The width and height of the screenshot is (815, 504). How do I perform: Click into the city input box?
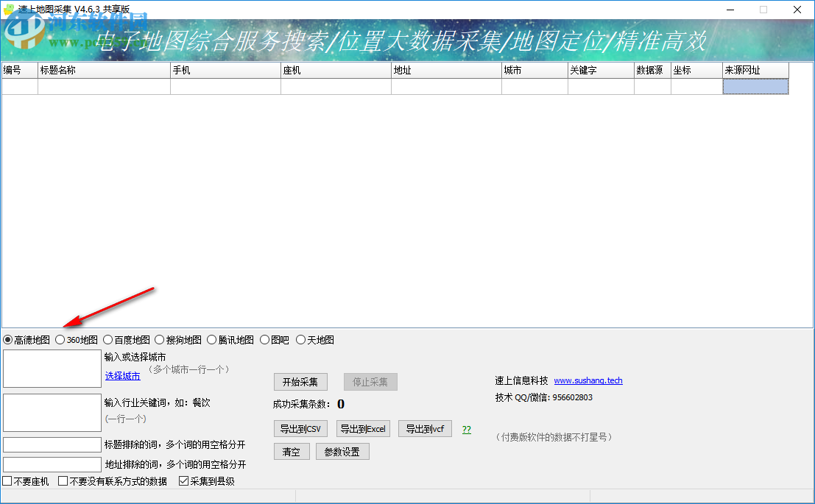click(x=52, y=366)
